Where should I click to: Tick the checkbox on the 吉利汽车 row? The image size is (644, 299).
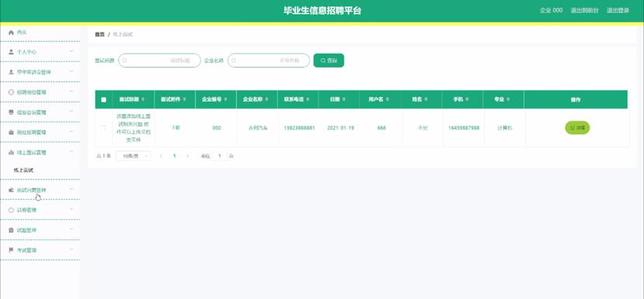[x=103, y=128]
